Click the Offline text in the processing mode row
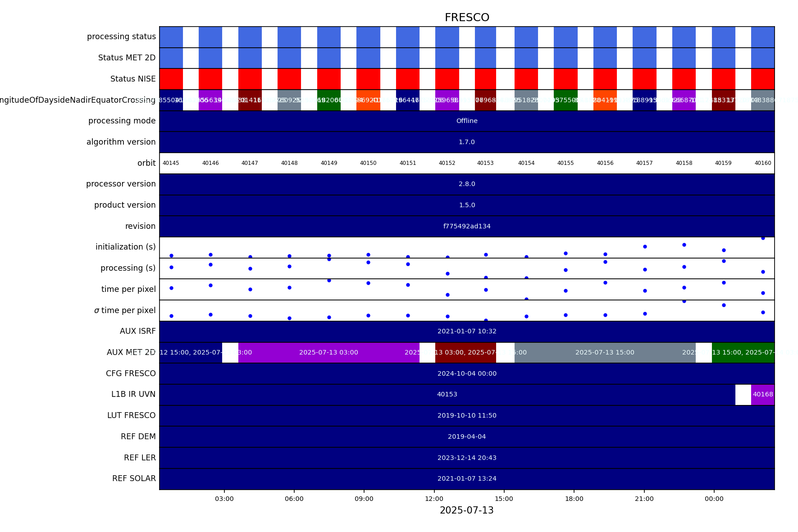 [x=467, y=121]
